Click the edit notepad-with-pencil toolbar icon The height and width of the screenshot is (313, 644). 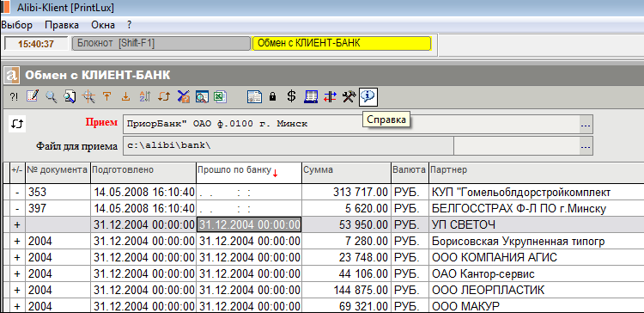pos(32,96)
